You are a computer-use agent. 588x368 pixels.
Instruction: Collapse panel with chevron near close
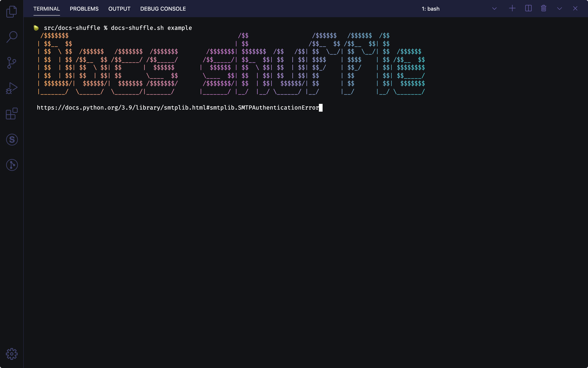559,9
